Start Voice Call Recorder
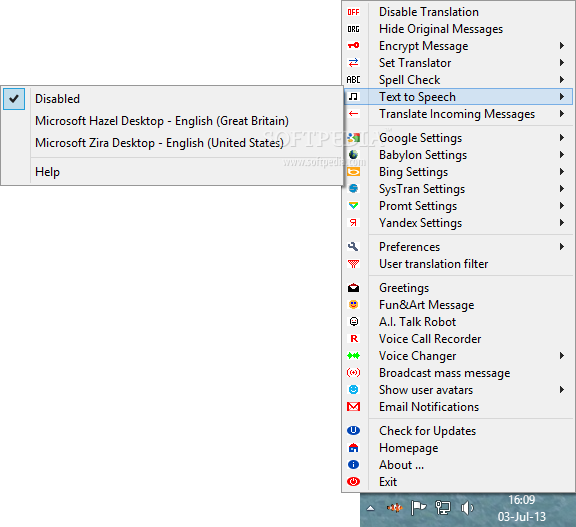 click(458, 339)
